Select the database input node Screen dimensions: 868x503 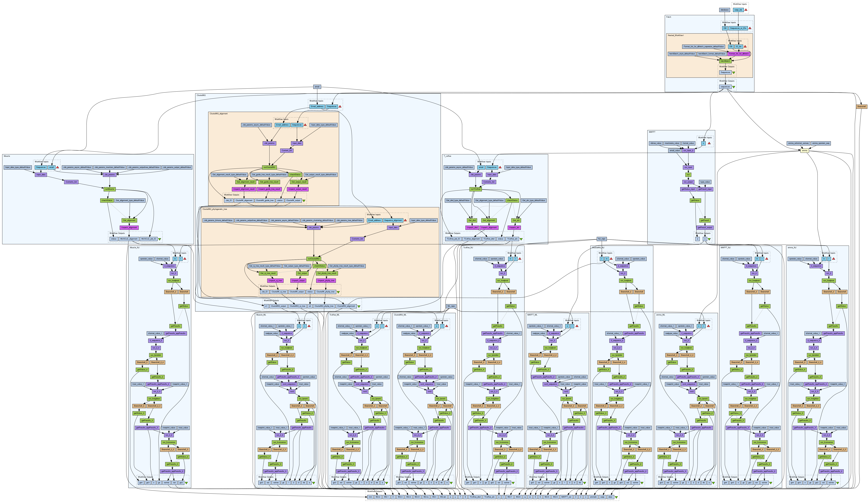click(x=724, y=10)
